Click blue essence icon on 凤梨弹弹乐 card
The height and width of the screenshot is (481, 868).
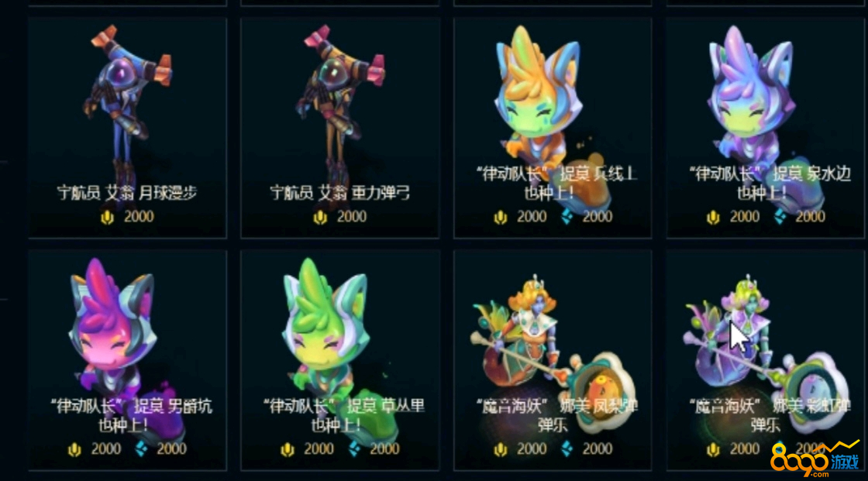(567, 449)
